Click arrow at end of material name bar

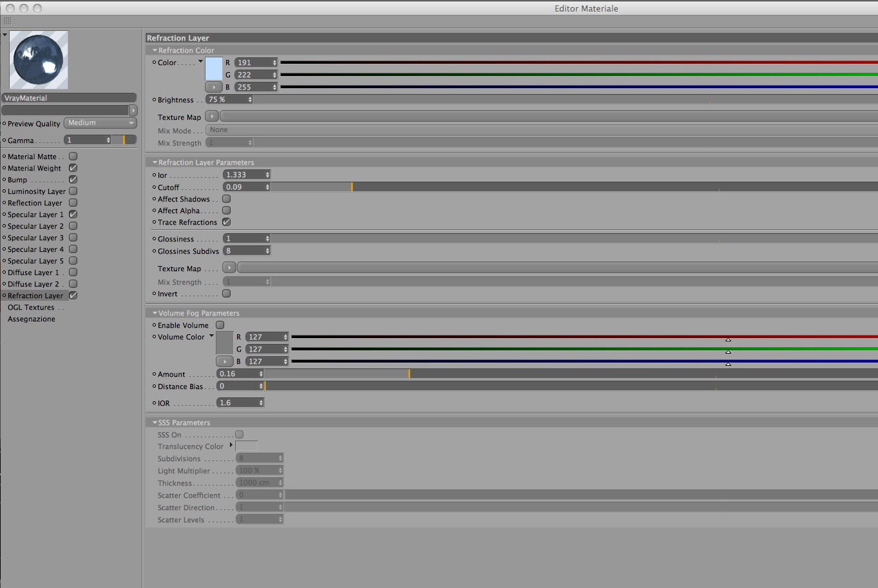133,110
